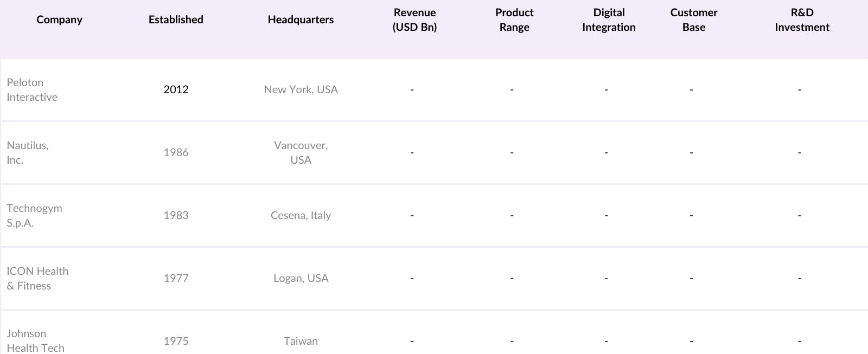Click the Product Range header
Screen dimensions: 868x354
[514, 20]
